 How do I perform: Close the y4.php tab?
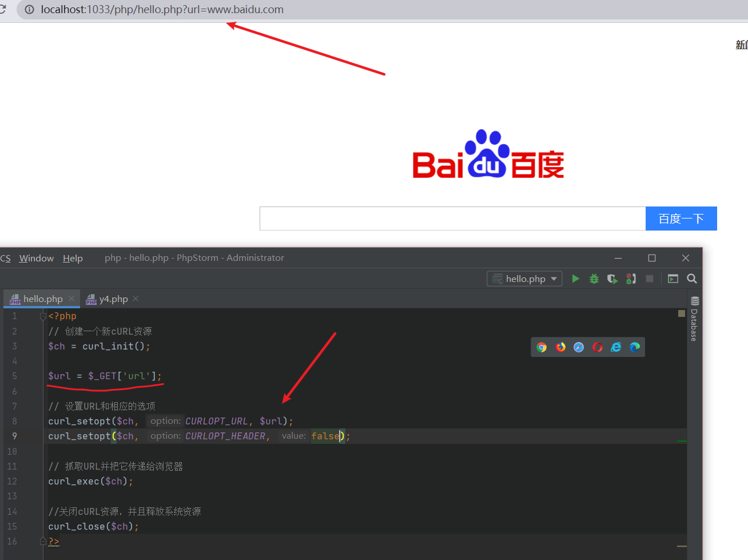[x=136, y=299]
